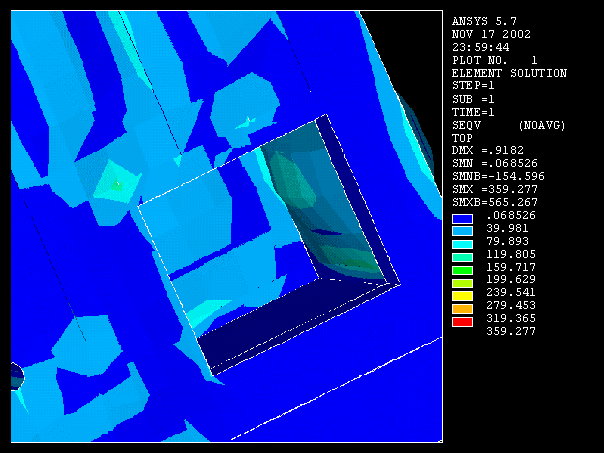Image resolution: width=604 pixels, height=453 pixels.
Task: Click the light blue legend swatch at 39.981
Action: pos(462,232)
